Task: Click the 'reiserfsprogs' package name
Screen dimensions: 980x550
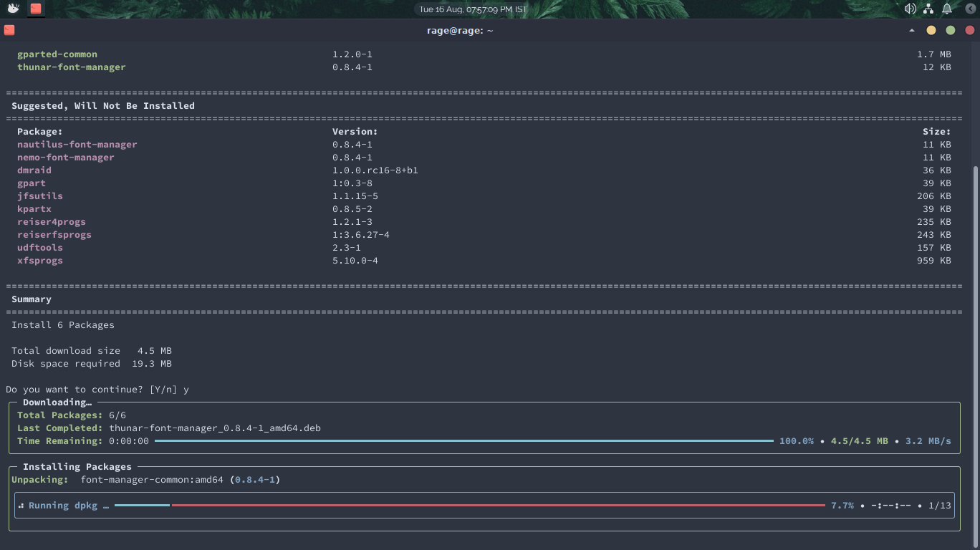Action: click(x=54, y=235)
